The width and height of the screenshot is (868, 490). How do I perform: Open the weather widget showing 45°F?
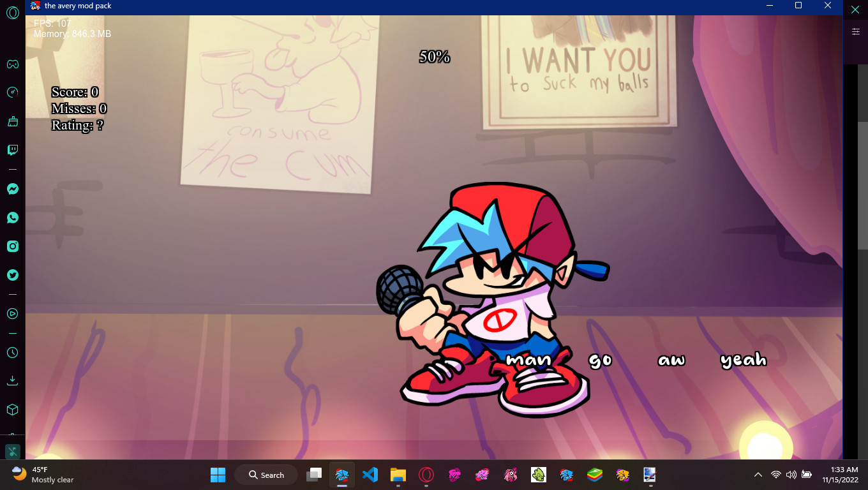(x=42, y=475)
